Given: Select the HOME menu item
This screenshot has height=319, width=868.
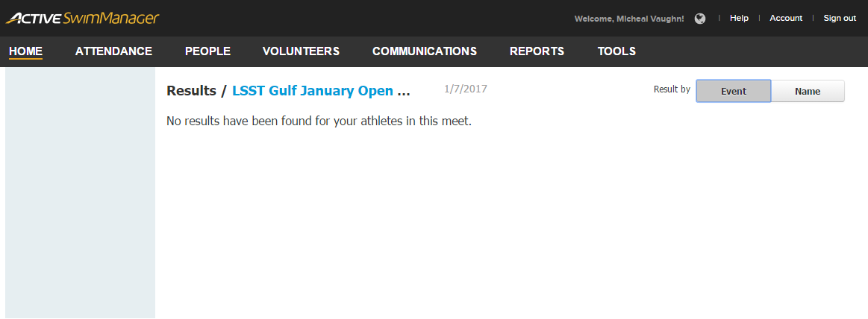Looking at the screenshot, I should 26,51.
